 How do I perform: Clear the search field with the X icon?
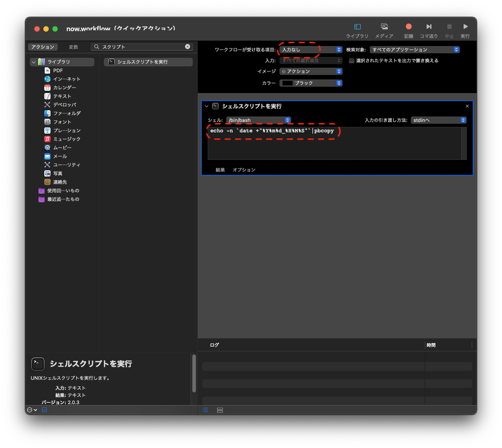(x=188, y=47)
